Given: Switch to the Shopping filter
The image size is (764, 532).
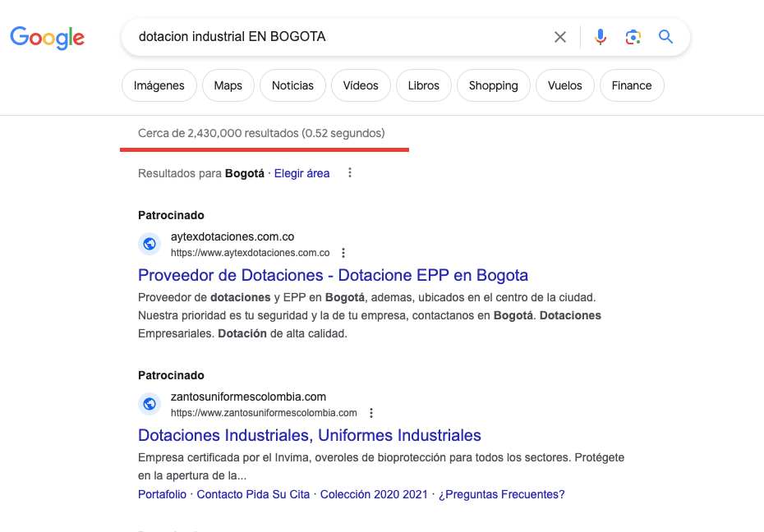Looking at the screenshot, I should (x=494, y=85).
